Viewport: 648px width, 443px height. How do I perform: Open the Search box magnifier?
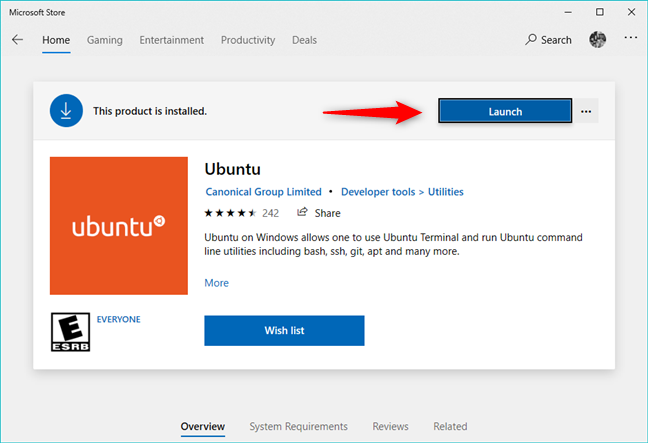(531, 40)
